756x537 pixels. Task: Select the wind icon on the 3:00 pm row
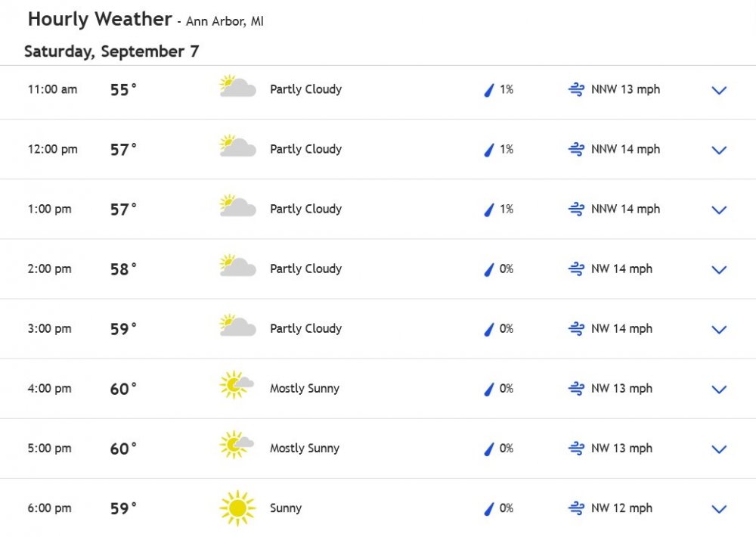pos(575,328)
